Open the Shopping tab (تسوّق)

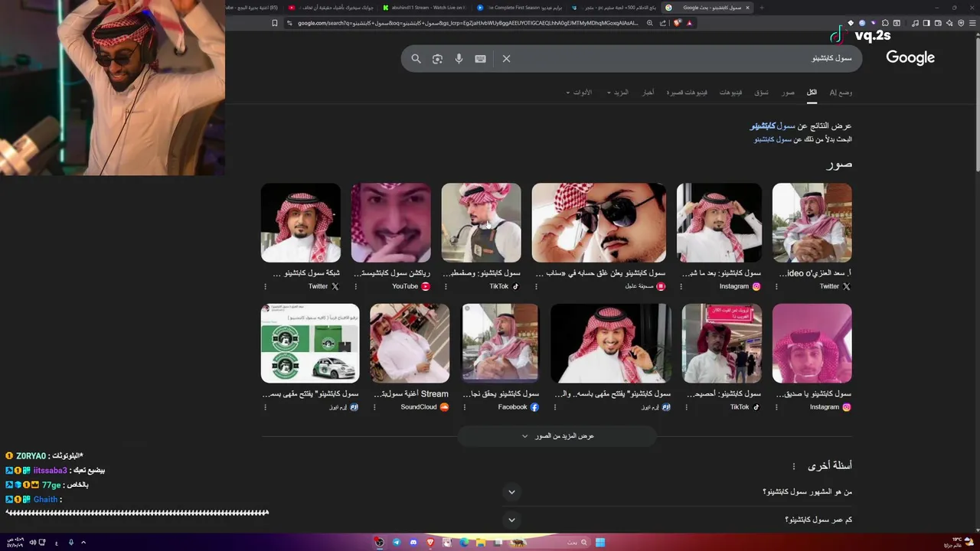point(762,93)
